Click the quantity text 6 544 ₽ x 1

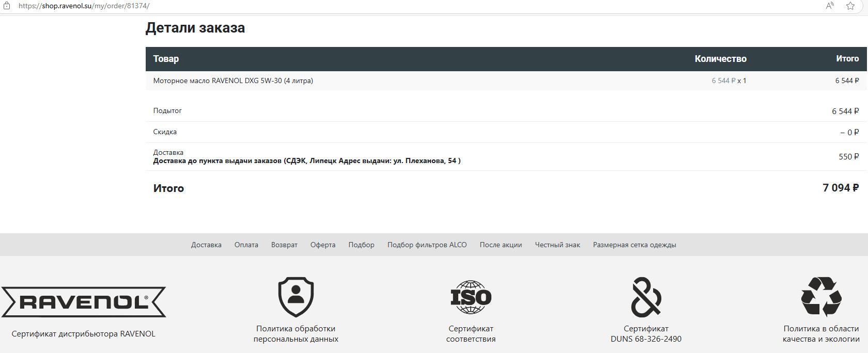click(x=729, y=81)
